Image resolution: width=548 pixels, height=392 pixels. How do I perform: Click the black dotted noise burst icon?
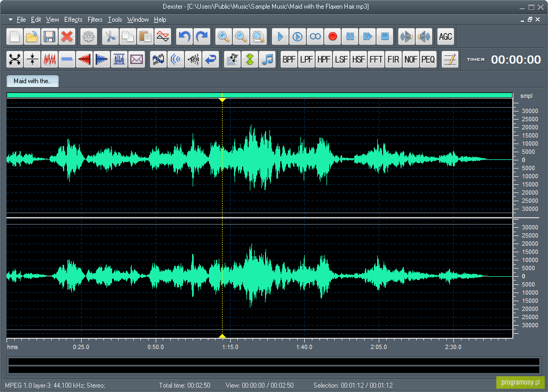(x=193, y=59)
